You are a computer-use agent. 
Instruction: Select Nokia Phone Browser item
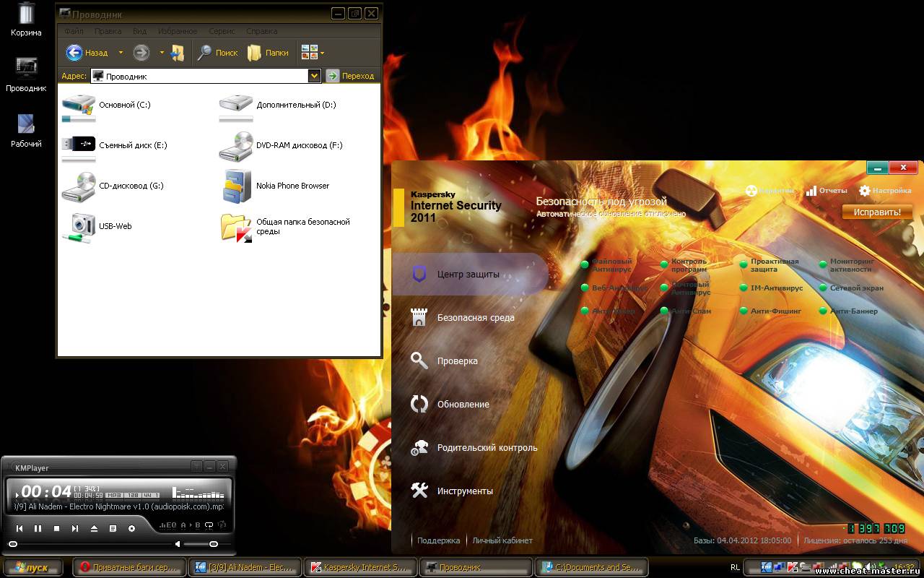275,186
